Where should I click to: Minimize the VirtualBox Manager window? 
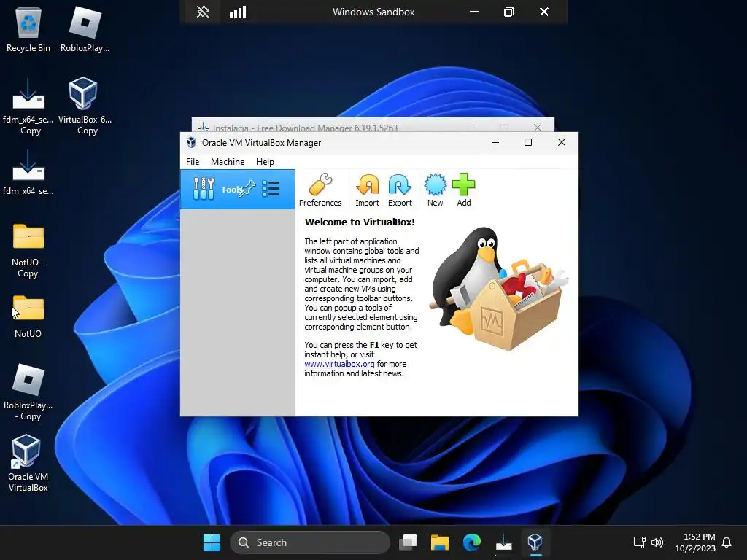pos(495,142)
